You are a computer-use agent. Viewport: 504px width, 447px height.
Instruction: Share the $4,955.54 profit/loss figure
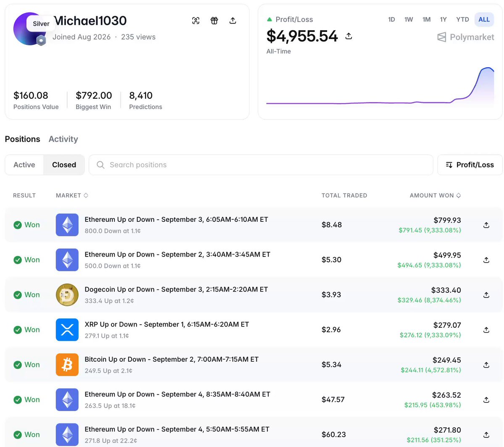[349, 36]
